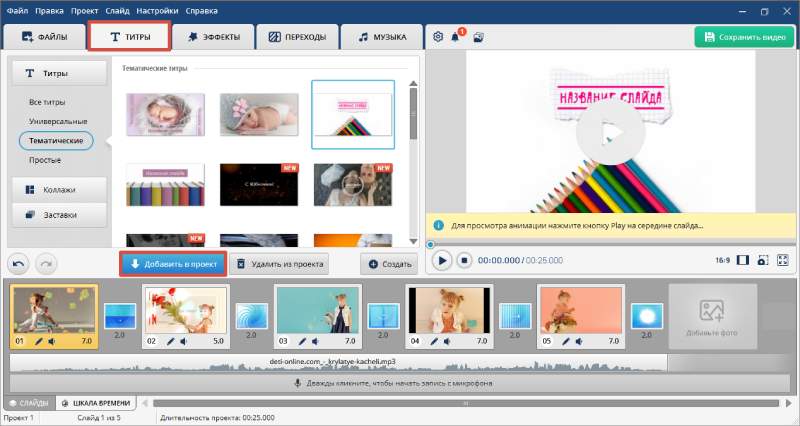The width and height of the screenshot is (800, 426).
Task: Edit slide 05 with the pencil icon
Action: point(566,341)
